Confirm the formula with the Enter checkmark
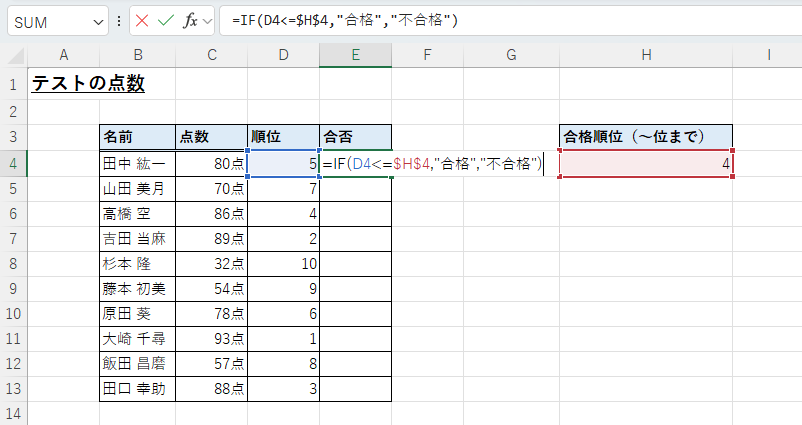Screen dimensions: 802x425 coord(166,21)
